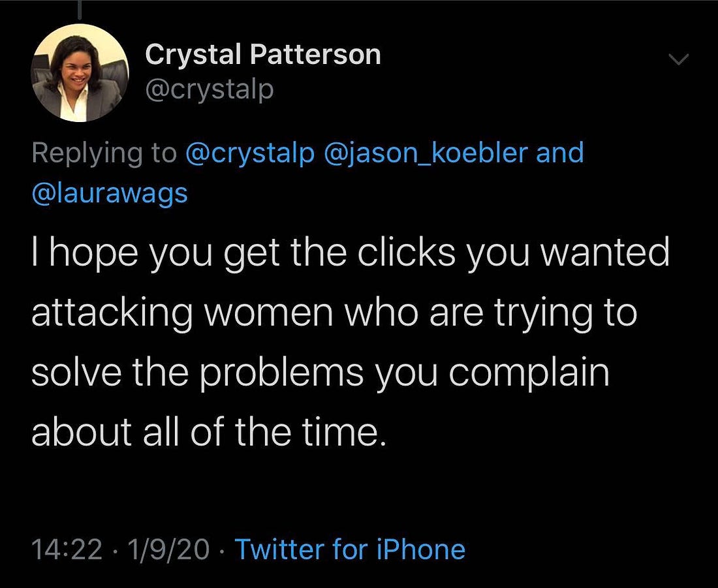Viewport: 718px width, 588px height.
Task: Open Crystal Patterson's profile picture
Action: click(x=80, y=73)
